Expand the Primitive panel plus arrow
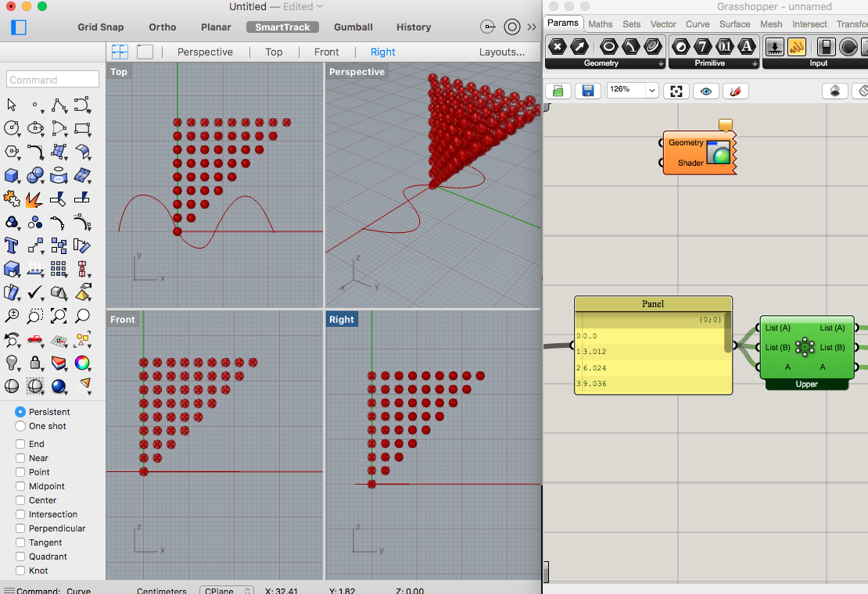Viewport: 868px width, 594px height. coord(755,64)
